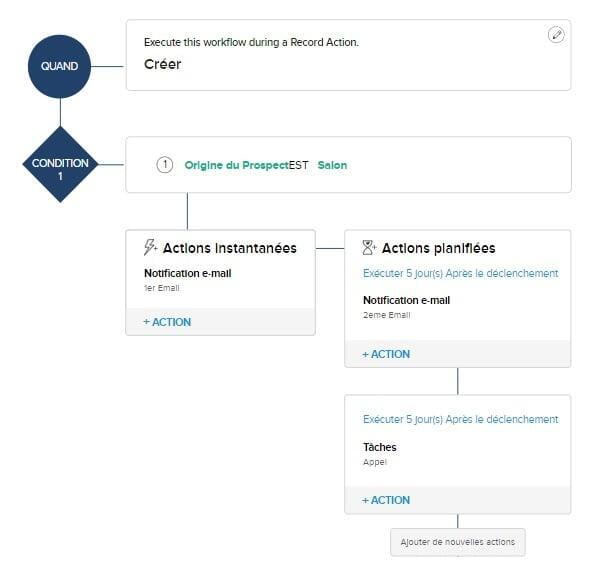602x564 pixels.
Task: Click the lightning bolt Actions instantanées icon
Action: tap(150, 247)
